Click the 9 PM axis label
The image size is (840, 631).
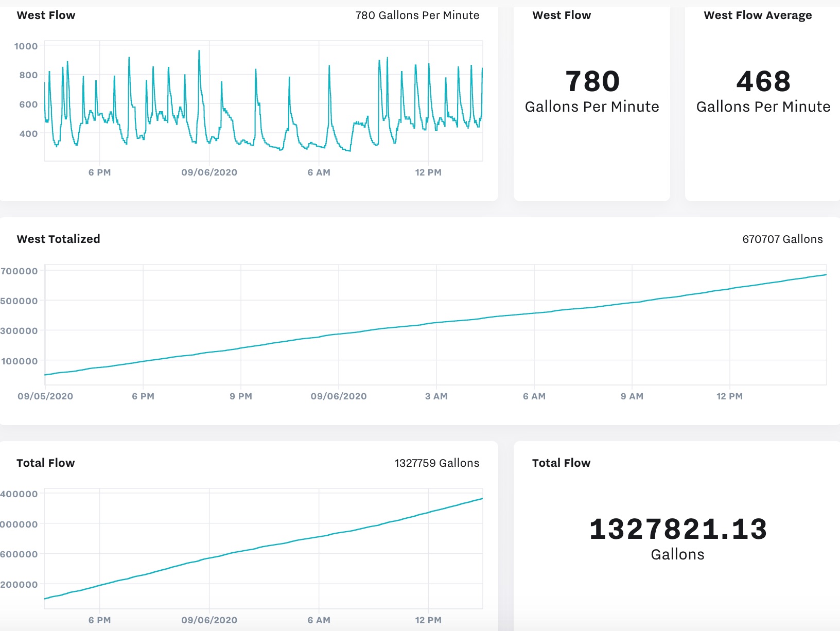click(x=241, y=396)
